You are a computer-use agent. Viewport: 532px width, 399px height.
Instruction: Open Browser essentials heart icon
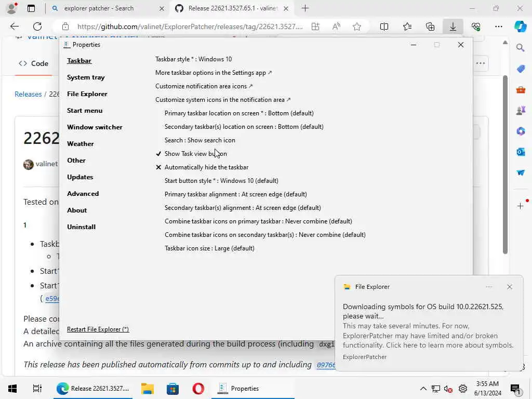(476, 26)
